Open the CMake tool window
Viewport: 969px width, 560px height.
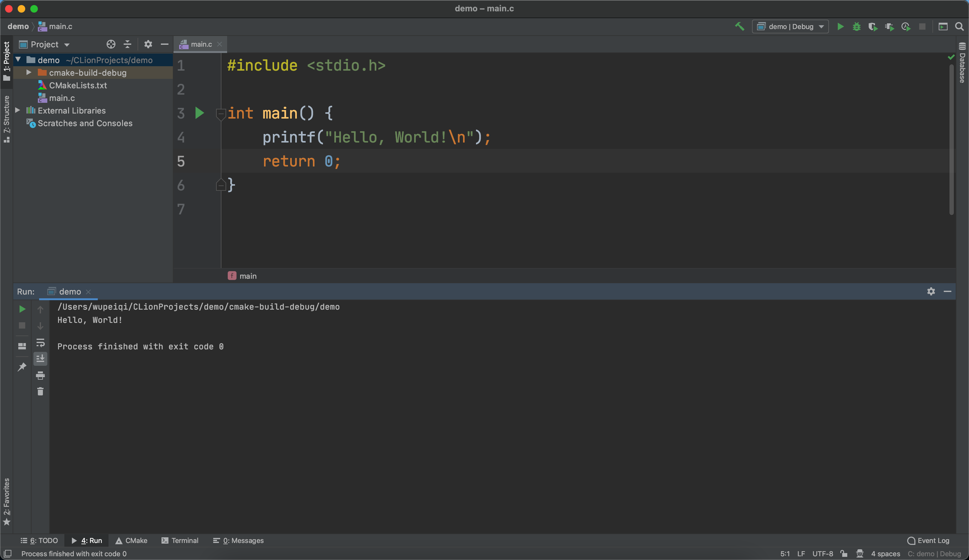132,540
